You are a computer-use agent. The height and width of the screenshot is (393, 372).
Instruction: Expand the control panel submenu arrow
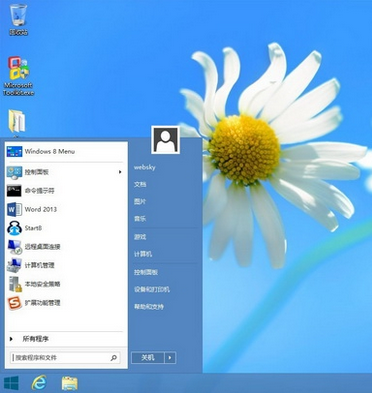coord(120,172)
